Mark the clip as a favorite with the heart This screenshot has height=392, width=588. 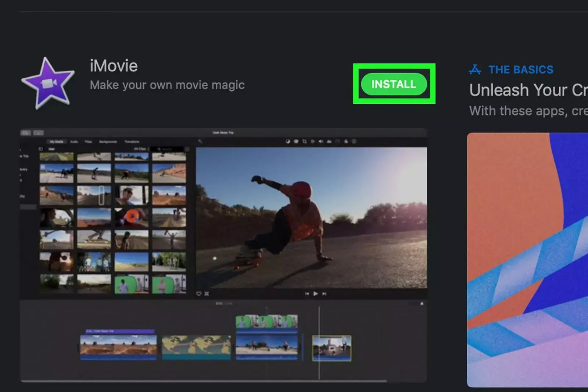pos(199,293)
